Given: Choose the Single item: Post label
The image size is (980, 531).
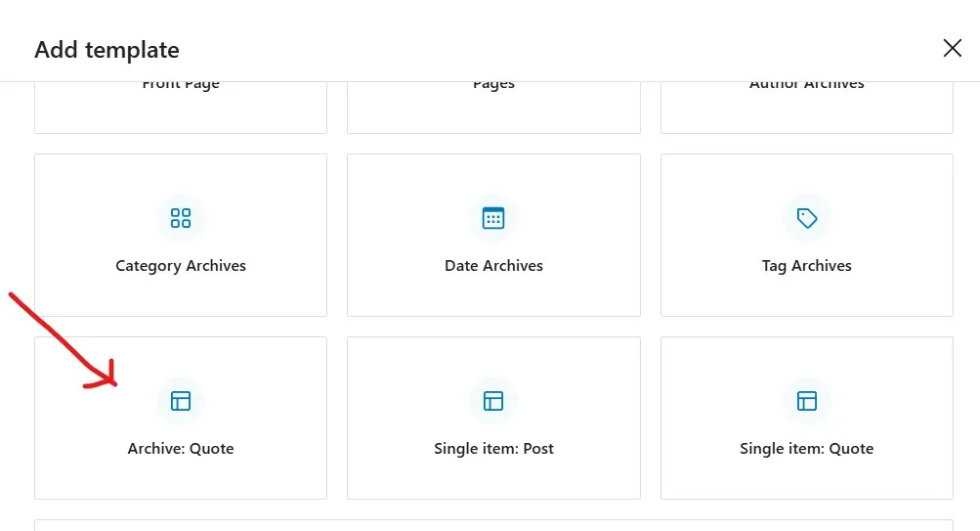Looking at the screenshot, I should (x=493, y=449).
